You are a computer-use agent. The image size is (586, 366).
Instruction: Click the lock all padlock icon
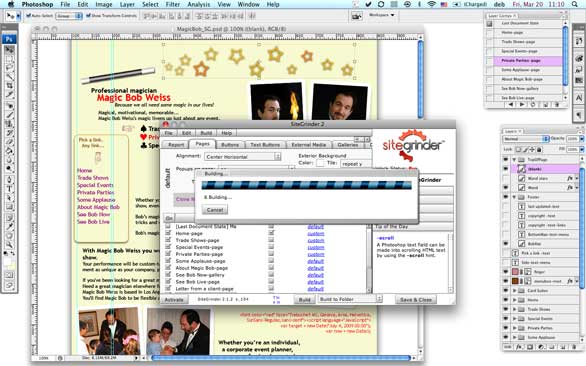(x=539, y=149)
